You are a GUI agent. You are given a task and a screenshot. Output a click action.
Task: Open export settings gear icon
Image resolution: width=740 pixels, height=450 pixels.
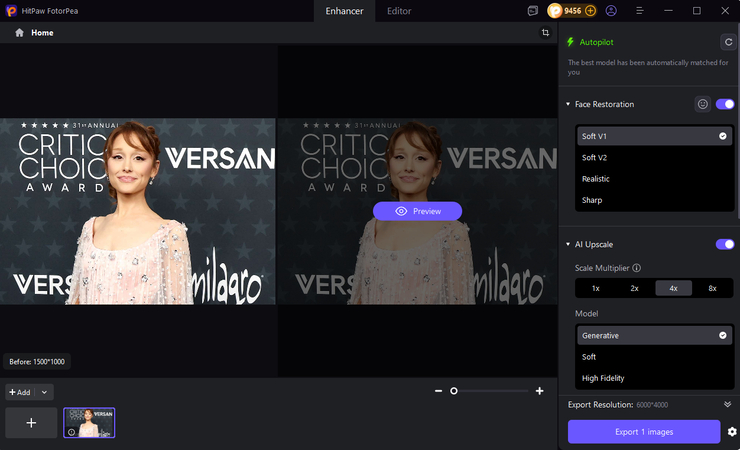pos(732,432)
